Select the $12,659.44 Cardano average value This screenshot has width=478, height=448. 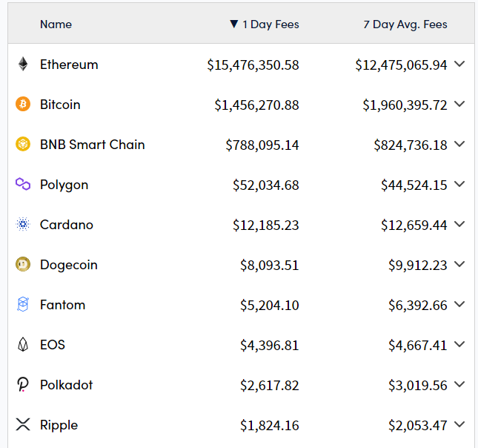[x=414, y=225]
